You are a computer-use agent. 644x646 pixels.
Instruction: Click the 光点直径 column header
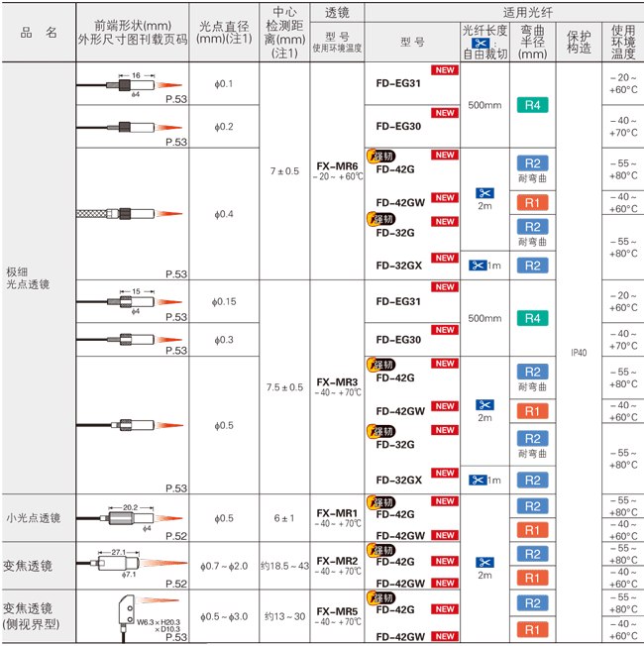coord(224,32)
